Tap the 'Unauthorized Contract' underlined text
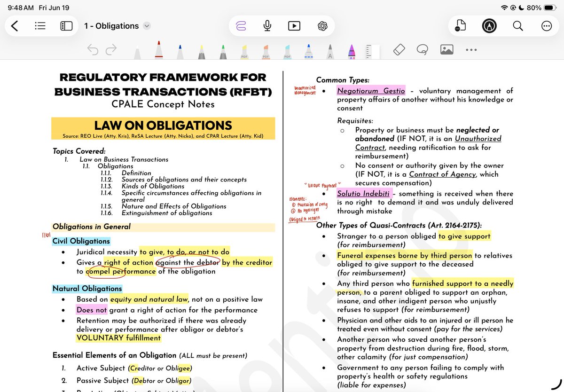Screen dimensions: 564x392 coord(428,143)
